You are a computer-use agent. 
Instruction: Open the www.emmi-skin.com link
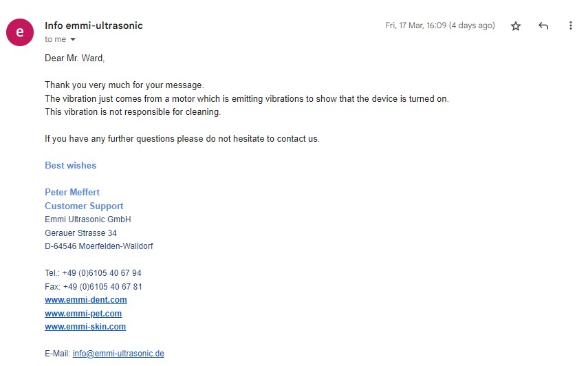[x=85, y=327]
